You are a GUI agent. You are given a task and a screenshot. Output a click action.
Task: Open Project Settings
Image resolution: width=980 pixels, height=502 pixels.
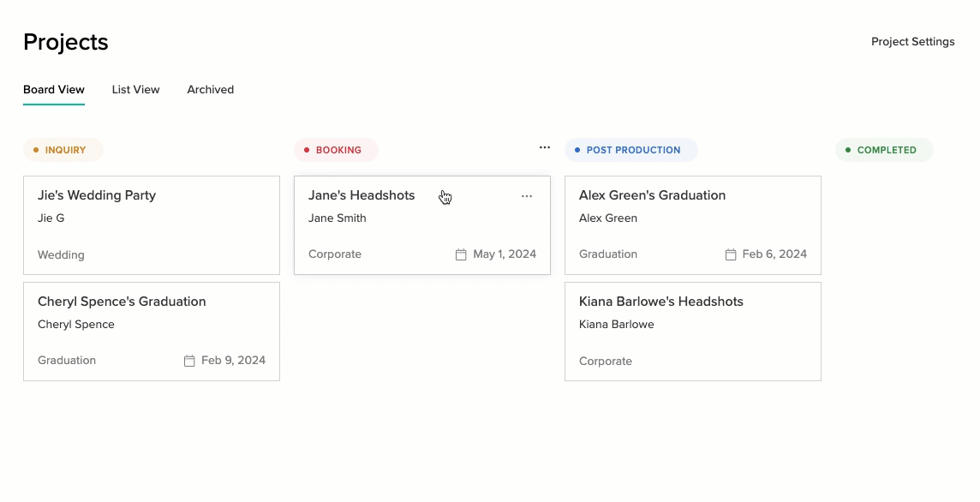(912, 41)
